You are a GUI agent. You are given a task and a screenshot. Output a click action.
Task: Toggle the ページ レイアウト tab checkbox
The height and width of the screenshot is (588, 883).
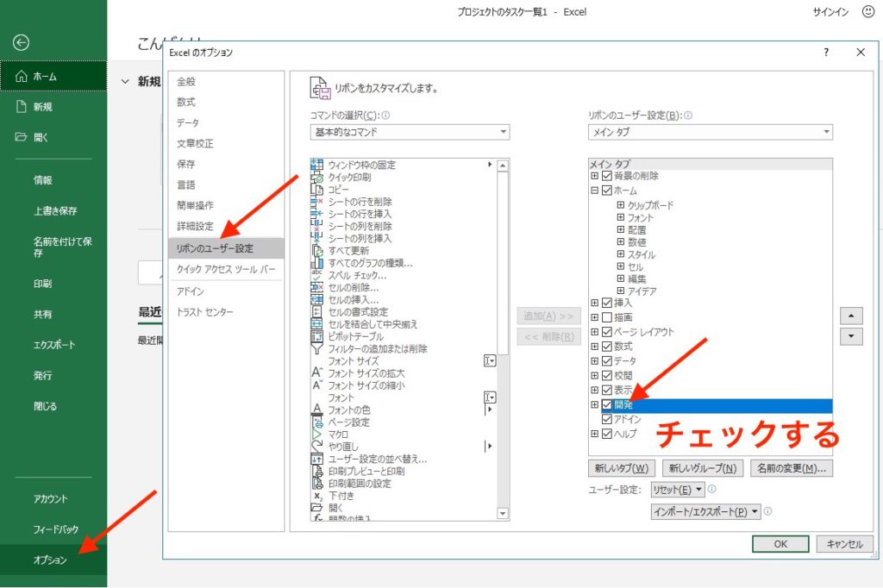click(x=607, y=332)
